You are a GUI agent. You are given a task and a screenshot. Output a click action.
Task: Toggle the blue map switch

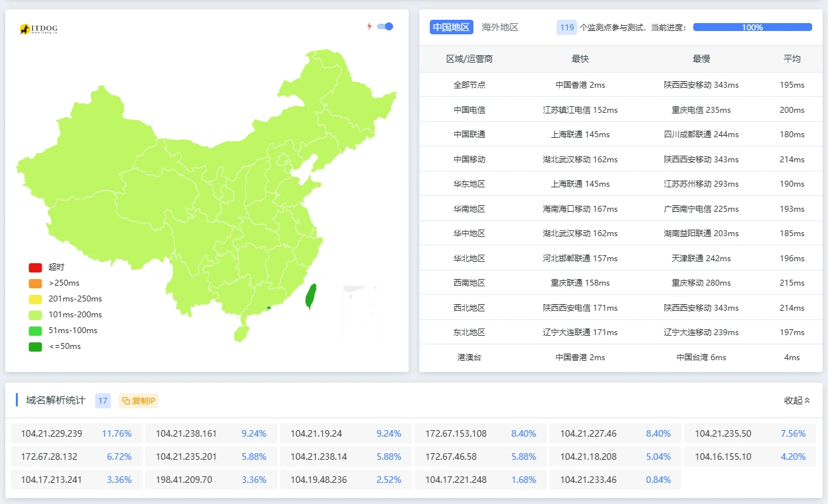click(385, 26)
